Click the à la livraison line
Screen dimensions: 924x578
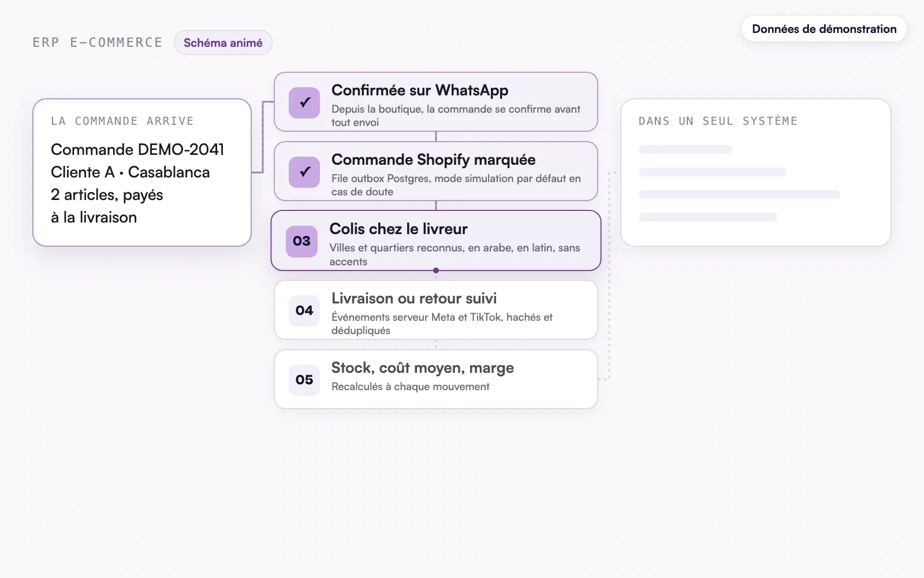coord(94,217)
